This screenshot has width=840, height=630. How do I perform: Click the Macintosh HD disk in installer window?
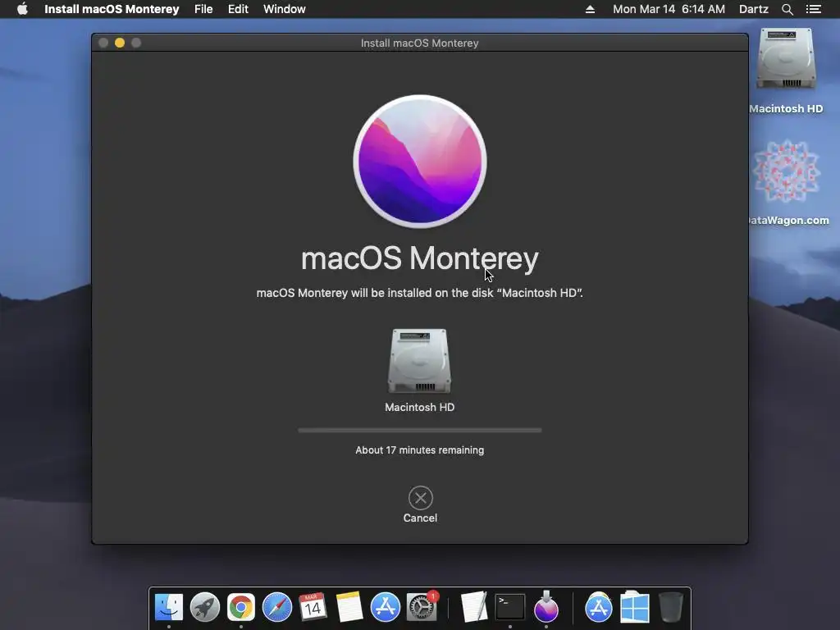[x=419, y=361]
